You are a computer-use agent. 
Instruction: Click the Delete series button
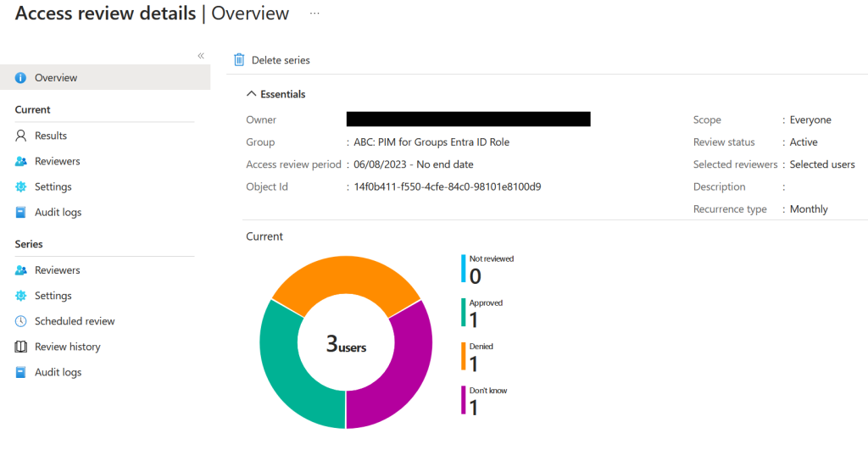280,60
